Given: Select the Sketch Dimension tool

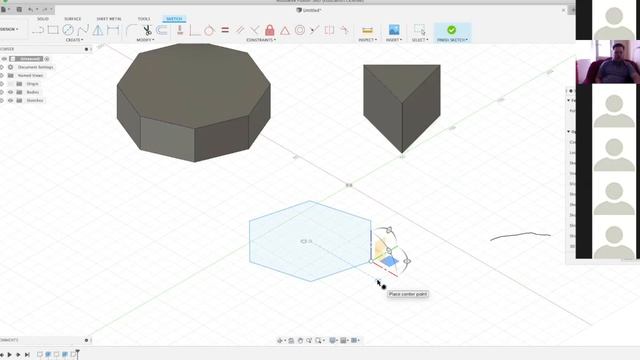Looking at the screenshot, I should coord(113,30).
